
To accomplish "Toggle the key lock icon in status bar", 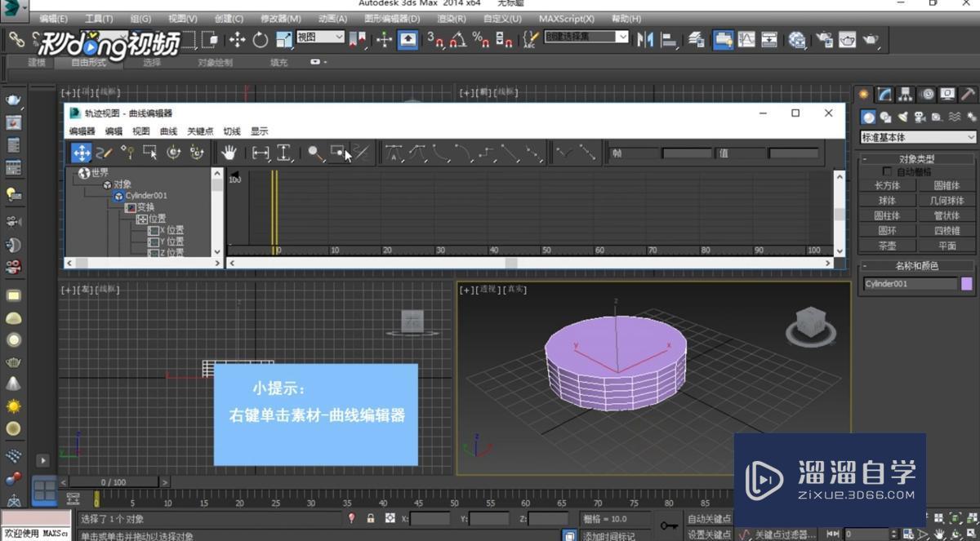I will 370,518.
